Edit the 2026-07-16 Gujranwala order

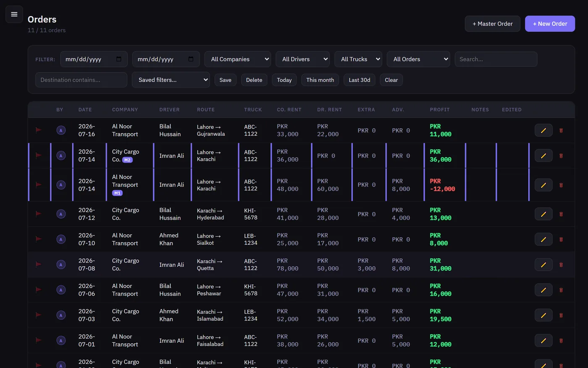pos(543,130)
